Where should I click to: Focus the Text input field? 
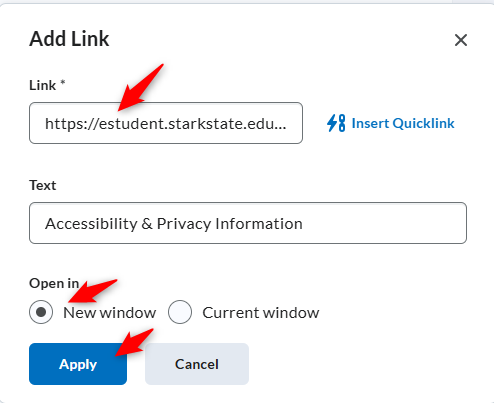click(x=248, y=223)
